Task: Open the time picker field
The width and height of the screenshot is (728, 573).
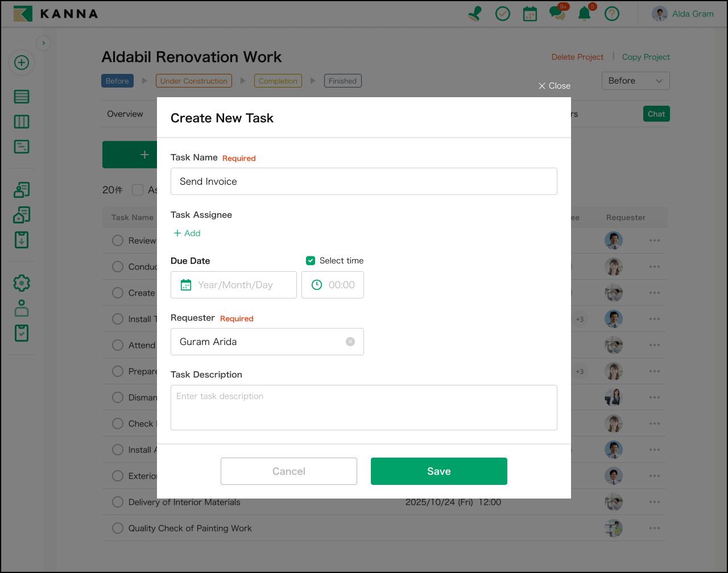Action: (x=333, y=285)
